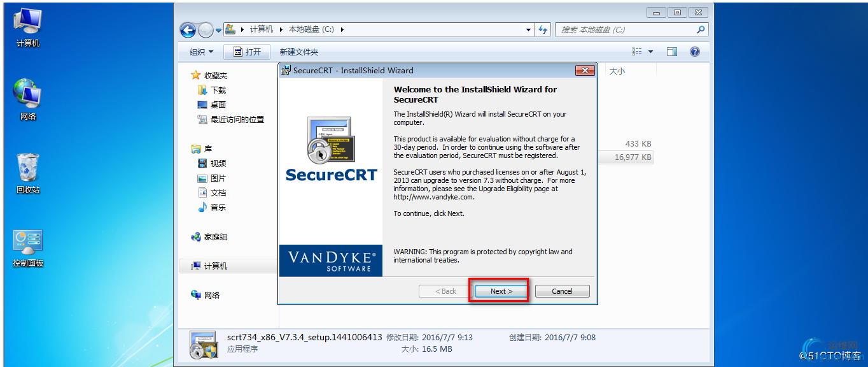
Task: Open the Network desktop icon
Action: (27, 99)
